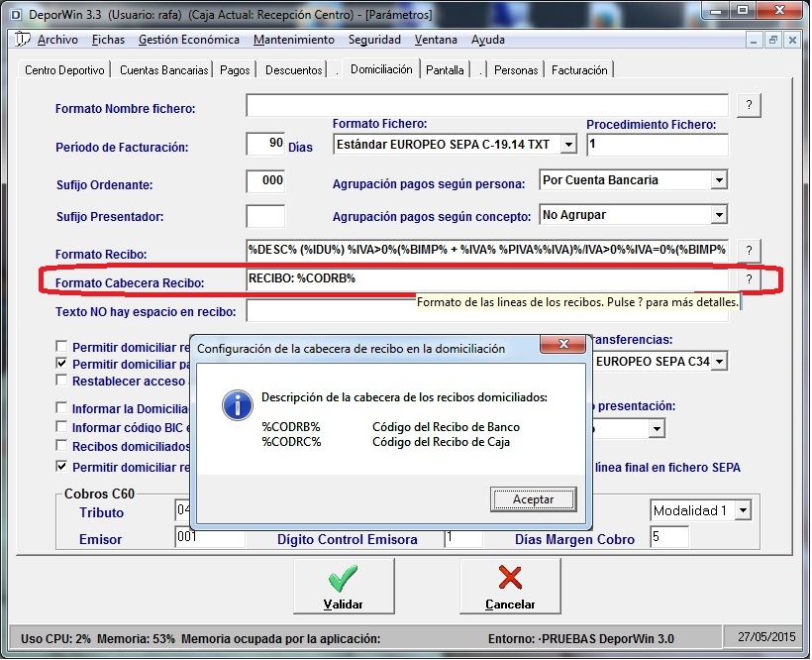Click the Formato Nombre fichero input field
Image resolution: width=812 pixels, height=660 pixels.
pyautogui.click(x=487, y=106)
